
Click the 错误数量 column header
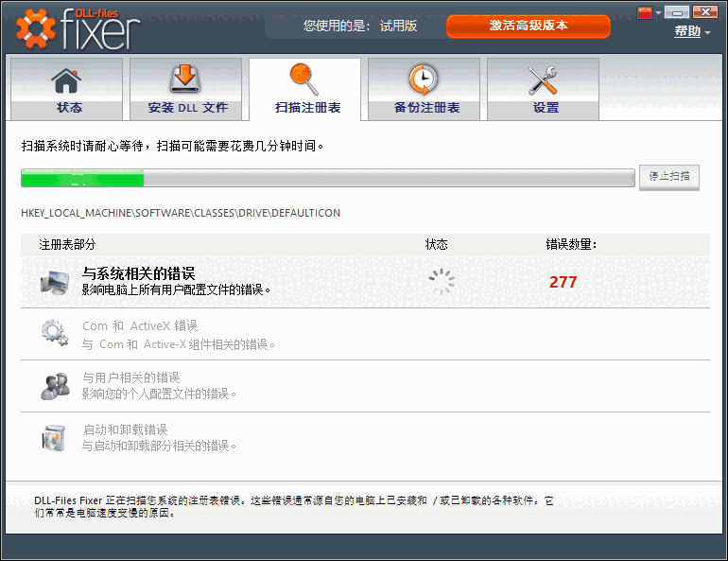coord(571,244)
